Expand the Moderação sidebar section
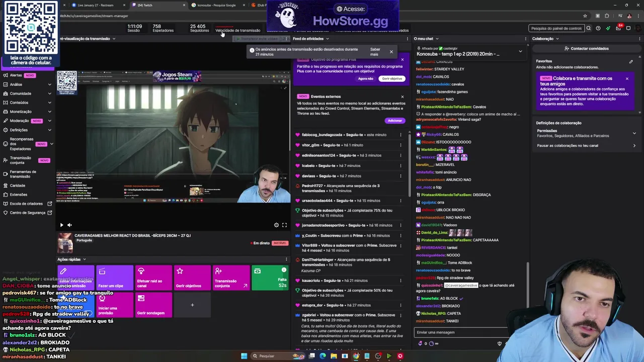 coord(28,121)
